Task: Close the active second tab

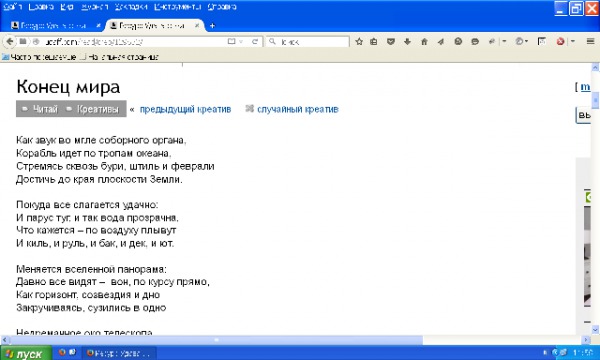Action: pos(197,26)
